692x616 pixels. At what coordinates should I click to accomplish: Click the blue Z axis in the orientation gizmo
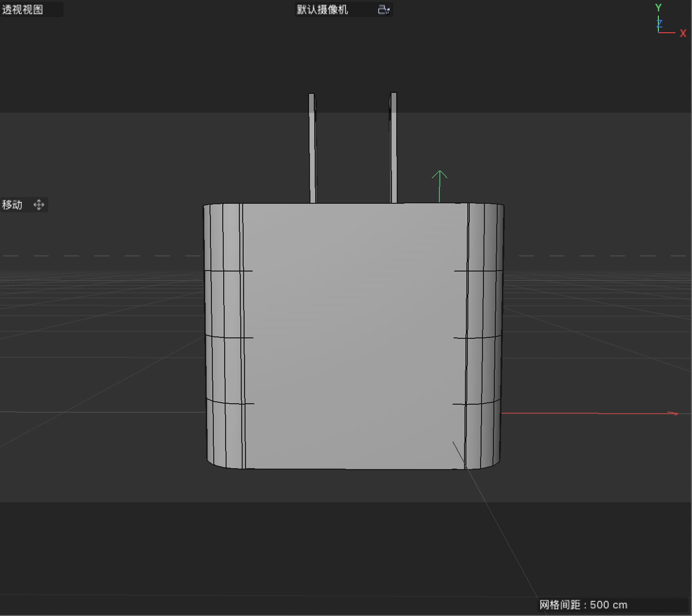660,23
